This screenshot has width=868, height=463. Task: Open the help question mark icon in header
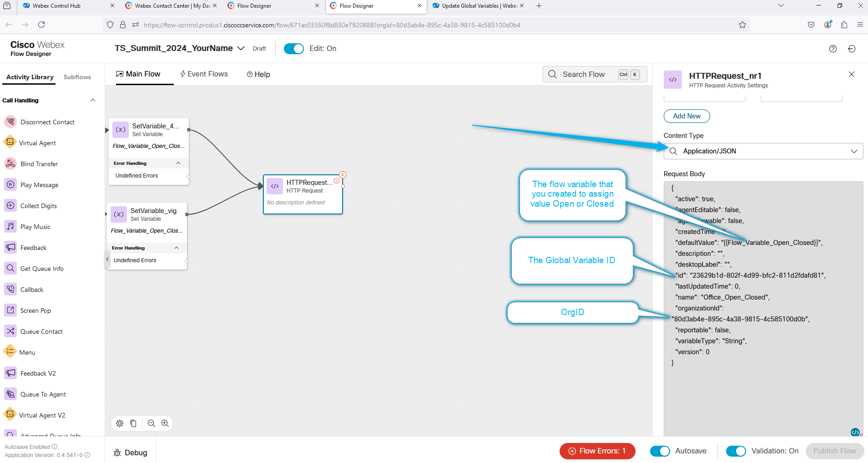[833, 49]
